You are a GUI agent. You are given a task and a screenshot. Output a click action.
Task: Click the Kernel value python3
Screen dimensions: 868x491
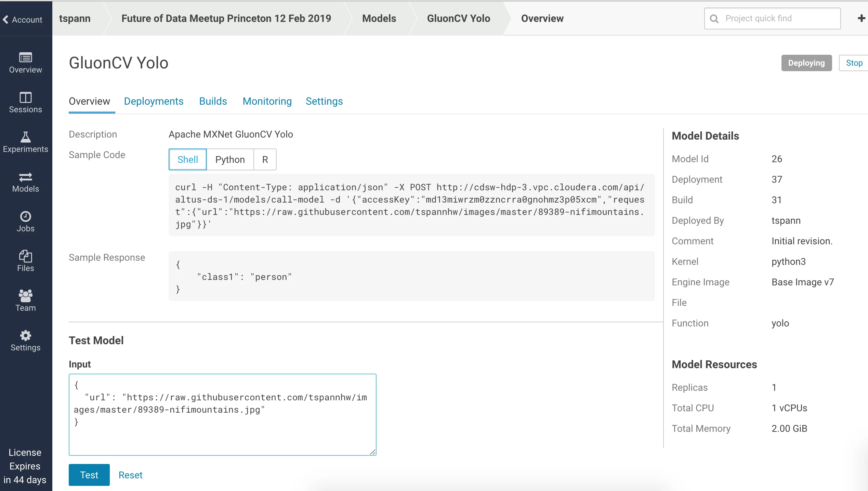point(789,262)
